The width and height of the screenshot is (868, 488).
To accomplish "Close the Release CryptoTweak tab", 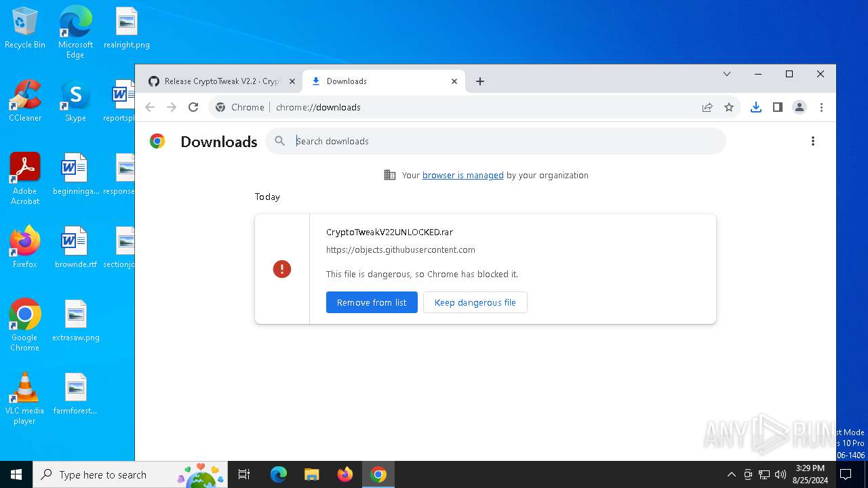I will coord(292,81).
